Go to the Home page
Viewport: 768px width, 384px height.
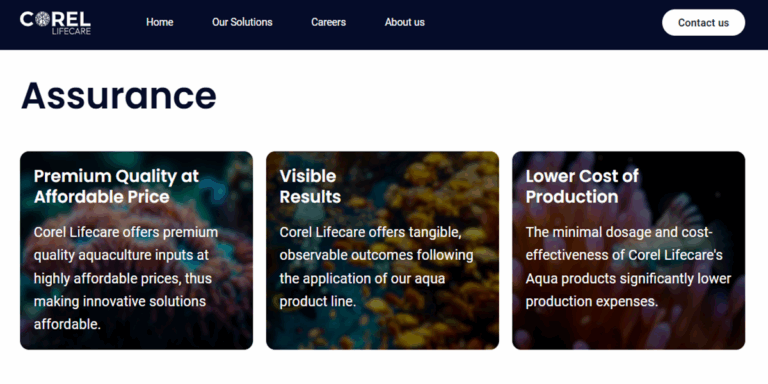coord(160,22)
